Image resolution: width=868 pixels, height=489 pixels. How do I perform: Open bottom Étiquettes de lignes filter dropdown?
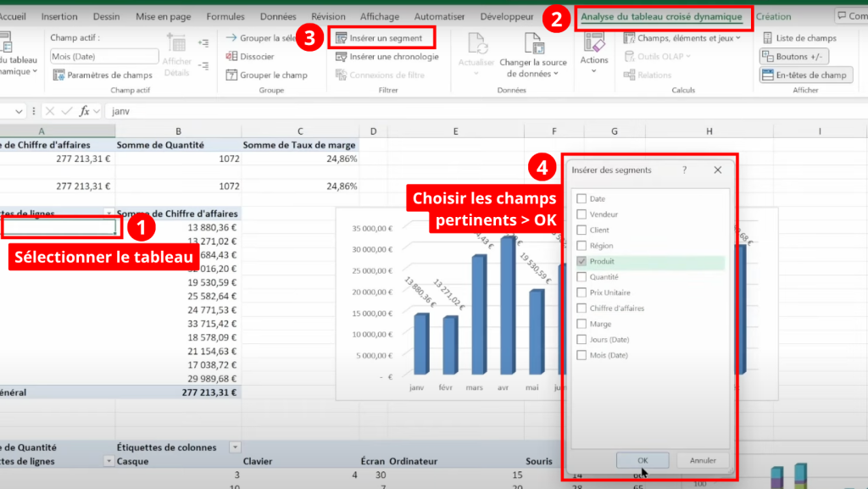[x=108, y=461]
